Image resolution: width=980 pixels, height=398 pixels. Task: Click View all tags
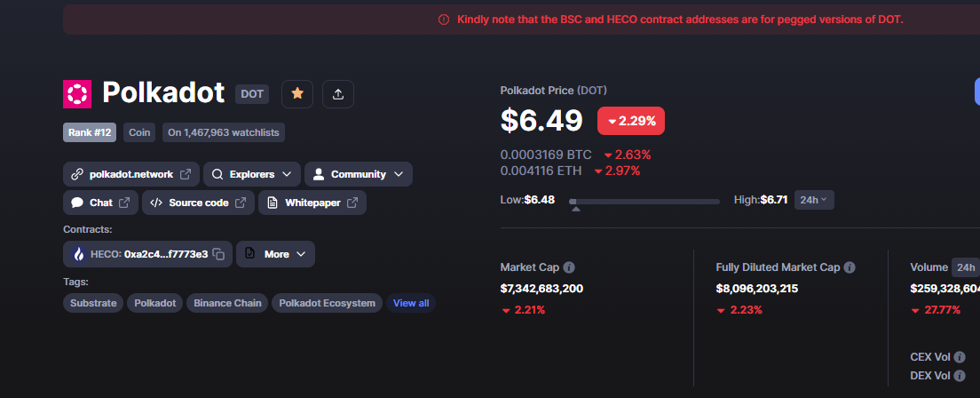(x=411, y=303)
